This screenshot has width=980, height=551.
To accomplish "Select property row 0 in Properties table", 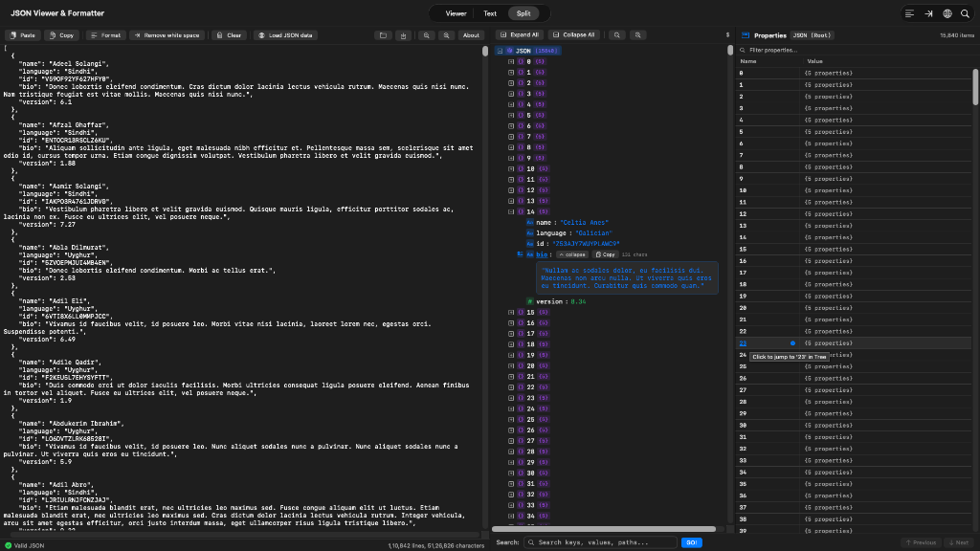I will pyautogui.click(x=855, y=73).
